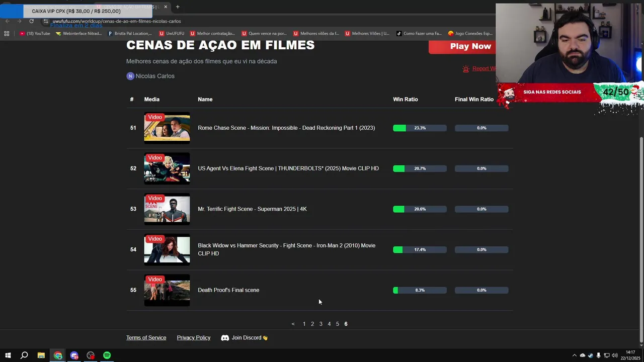This screenshot has width=644, height=362.
Task: Open Mr. Terrific Fight Scene thumbnail
Action: click(x=167, y=209)
